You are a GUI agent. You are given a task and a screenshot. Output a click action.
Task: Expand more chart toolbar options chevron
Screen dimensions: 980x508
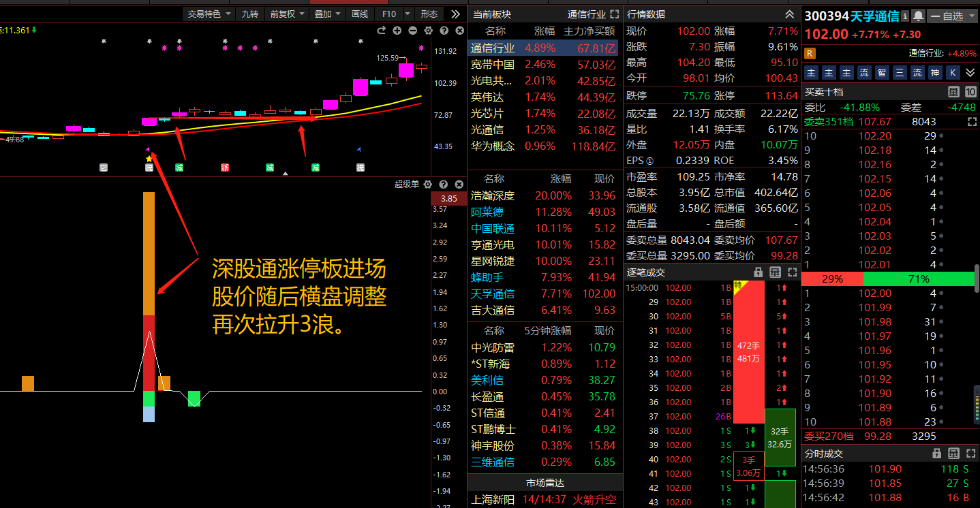[455, 14]
